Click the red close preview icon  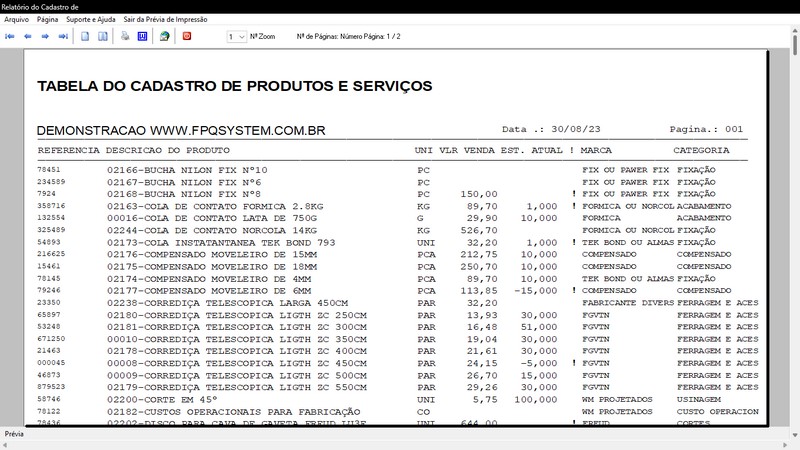187,36
